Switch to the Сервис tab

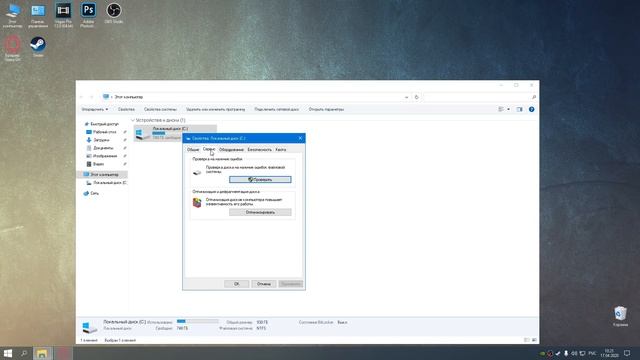[209, 149]
